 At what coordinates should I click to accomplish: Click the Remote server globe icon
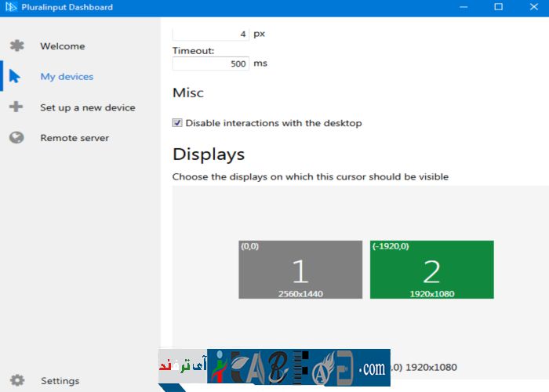tap(16, 138)
